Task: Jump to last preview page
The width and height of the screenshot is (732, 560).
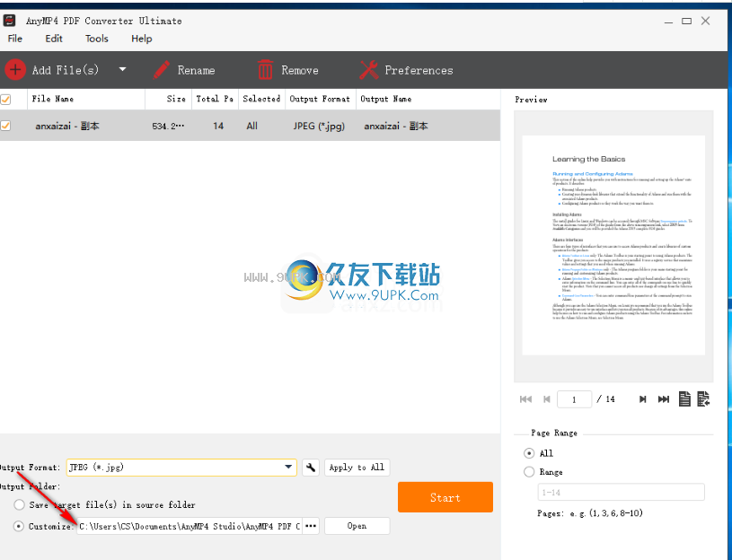Action: [x=664, y=399]
